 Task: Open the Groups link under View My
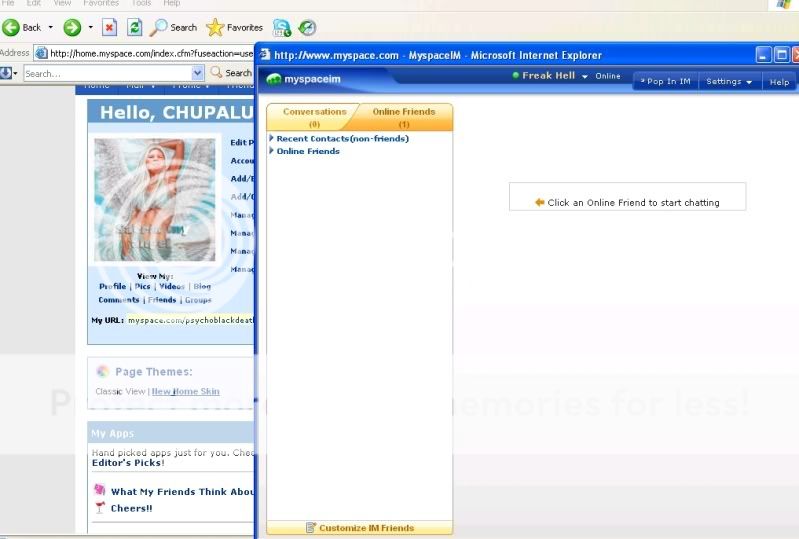tap(198, 300)
